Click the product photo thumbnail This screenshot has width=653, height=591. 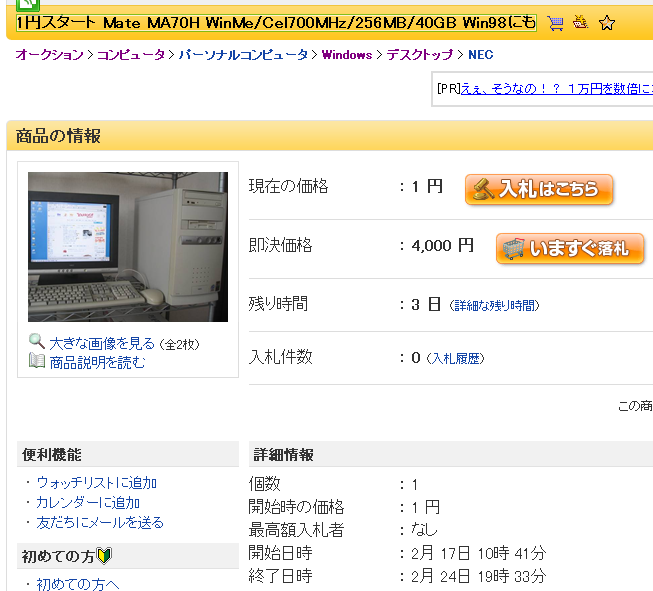coord(128,247)
